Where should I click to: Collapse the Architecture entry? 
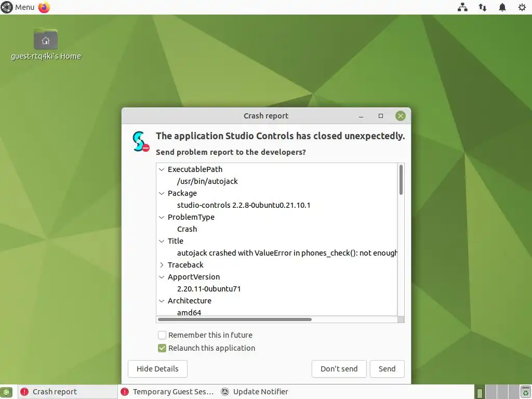pos(162,301)
